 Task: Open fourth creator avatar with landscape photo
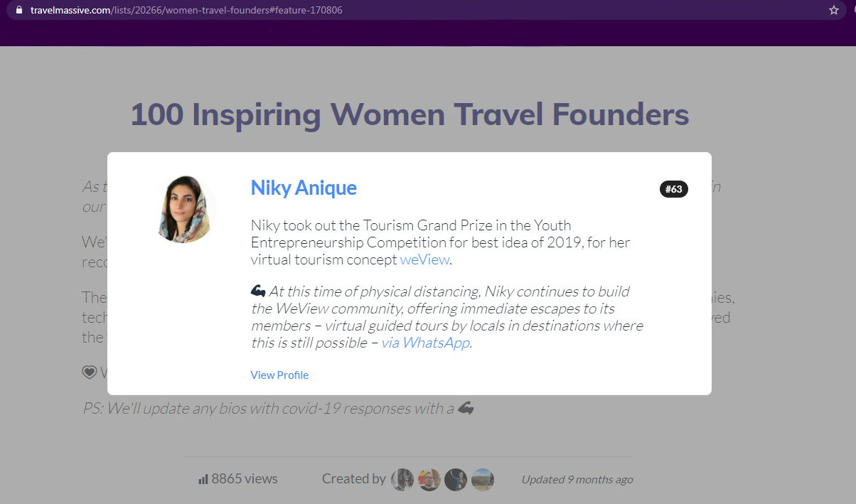483,479
